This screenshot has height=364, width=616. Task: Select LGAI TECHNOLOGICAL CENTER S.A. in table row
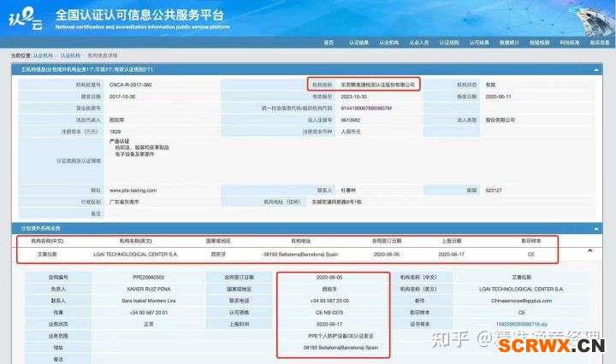click(x=135, y=255)
